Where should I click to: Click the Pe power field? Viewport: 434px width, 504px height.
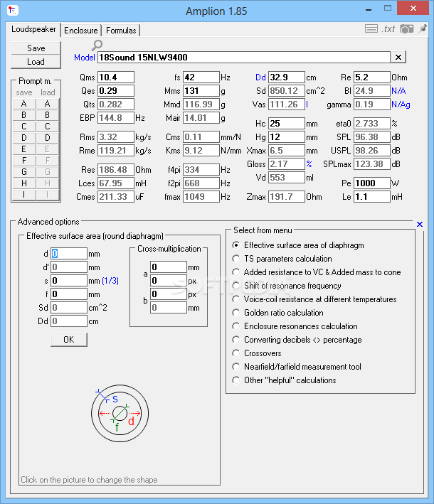point(372,183)
